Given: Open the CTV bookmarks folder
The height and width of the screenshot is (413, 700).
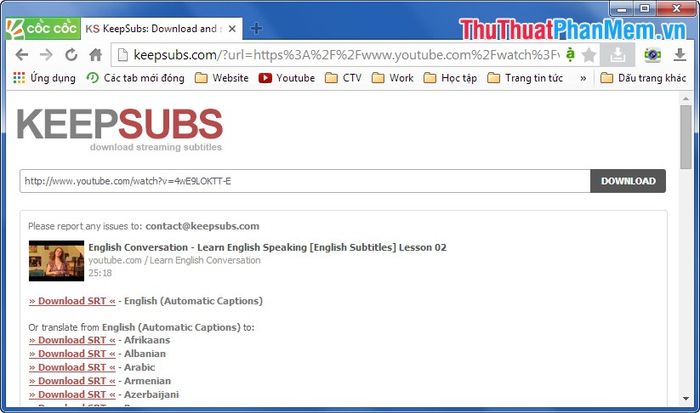Looking at the screenshot, I should tap(343, 78).
